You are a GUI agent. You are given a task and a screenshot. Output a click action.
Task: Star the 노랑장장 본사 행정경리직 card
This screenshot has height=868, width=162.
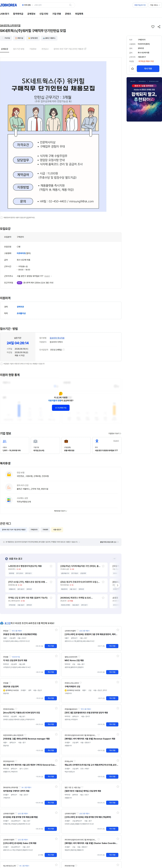(x=51, y=566)
